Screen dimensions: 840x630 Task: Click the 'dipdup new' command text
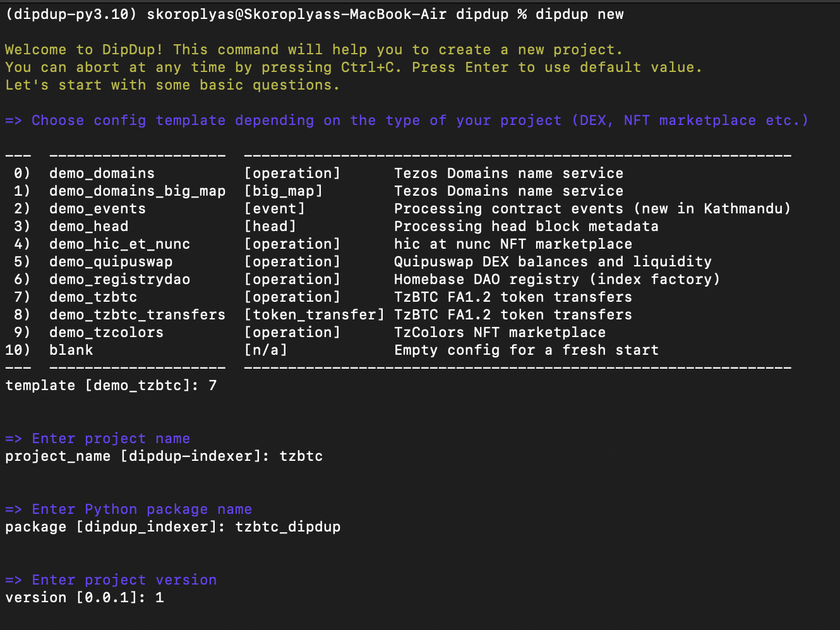[x=579, y=15]
